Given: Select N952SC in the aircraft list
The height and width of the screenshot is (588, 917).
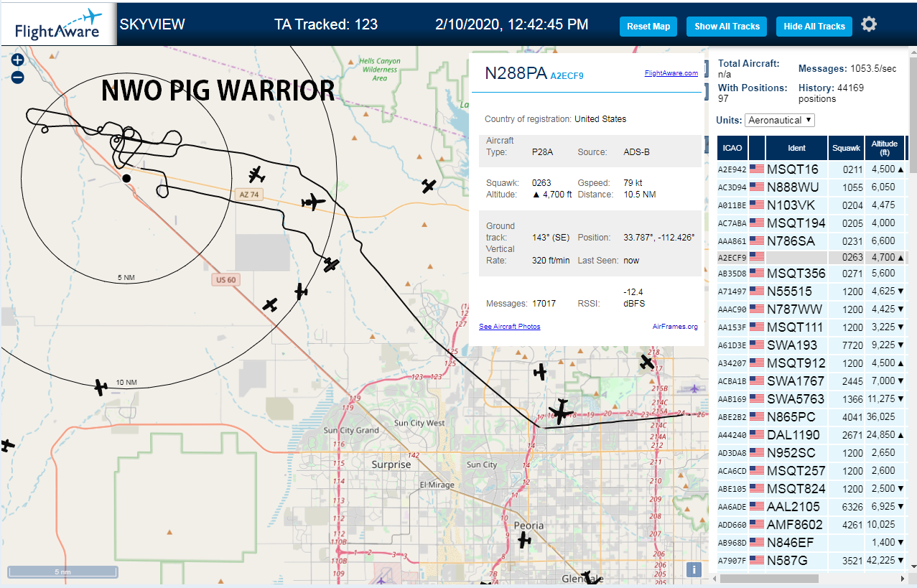Looking at the screenshot, I should tap(791, 453).
